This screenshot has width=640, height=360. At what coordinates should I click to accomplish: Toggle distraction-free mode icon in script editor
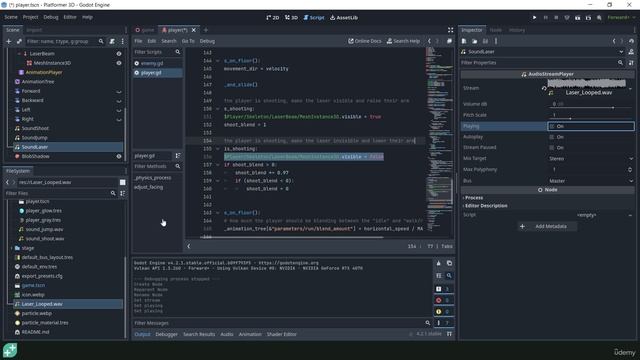(450, 30)
